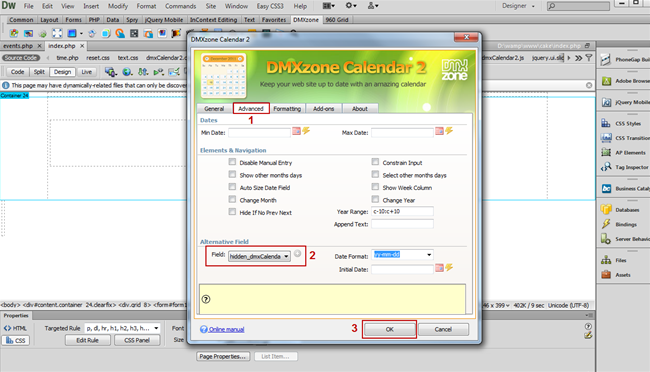Switch to the Add-ons tab
This screenshot has height=372, width=650.
pyautogui.click(x=323, y=109)
